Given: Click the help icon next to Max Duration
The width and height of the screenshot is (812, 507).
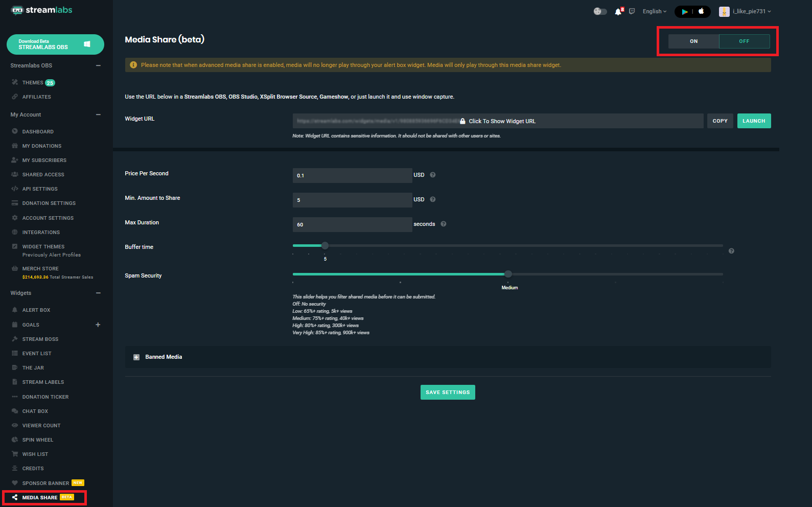Looking at the screenshot, I should click(x=444, y=224).
